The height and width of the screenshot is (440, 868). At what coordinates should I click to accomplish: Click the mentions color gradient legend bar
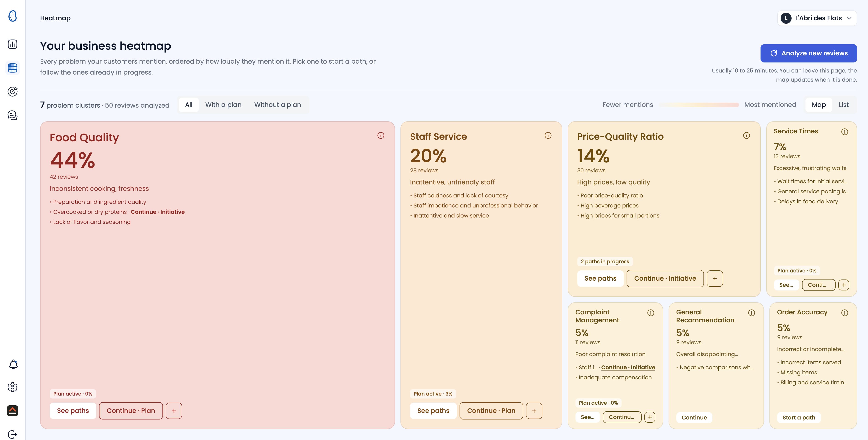coord(699,105)
